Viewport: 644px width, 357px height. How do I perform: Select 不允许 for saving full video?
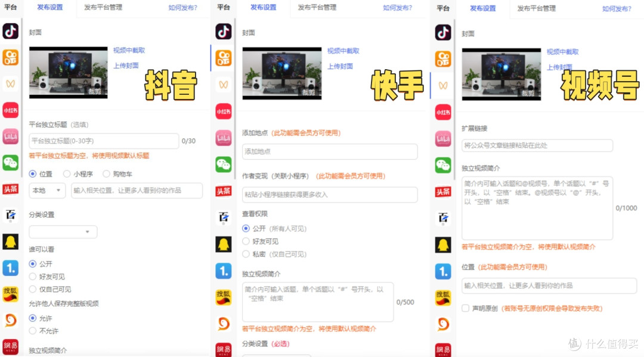tap(32, 331)
